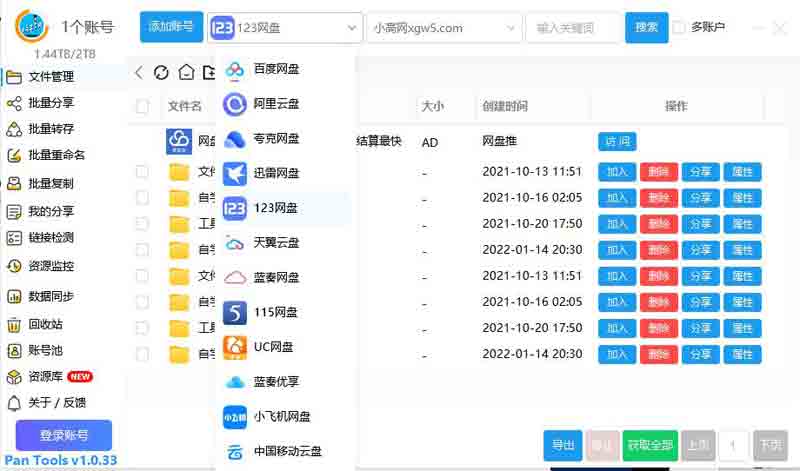Collapse the 123网盘 drive selector dropdown
This screenshot has width=800, height=471.
click(x=285, y=28)
